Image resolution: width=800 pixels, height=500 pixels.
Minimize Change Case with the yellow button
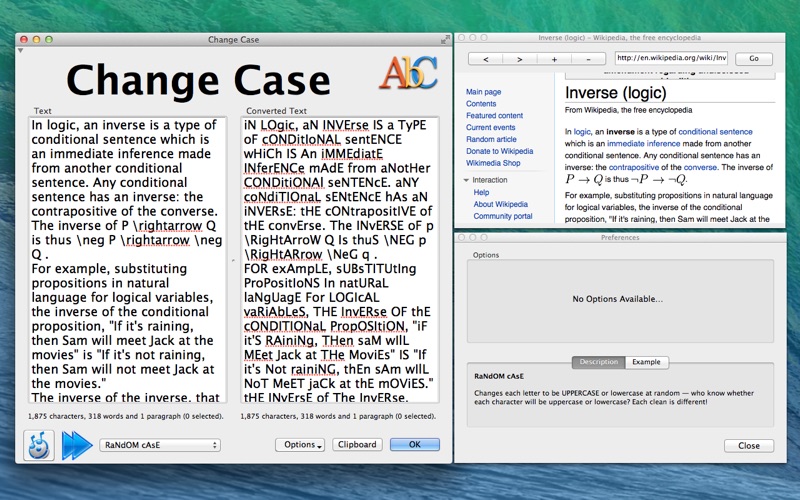(x=36, y=39)
